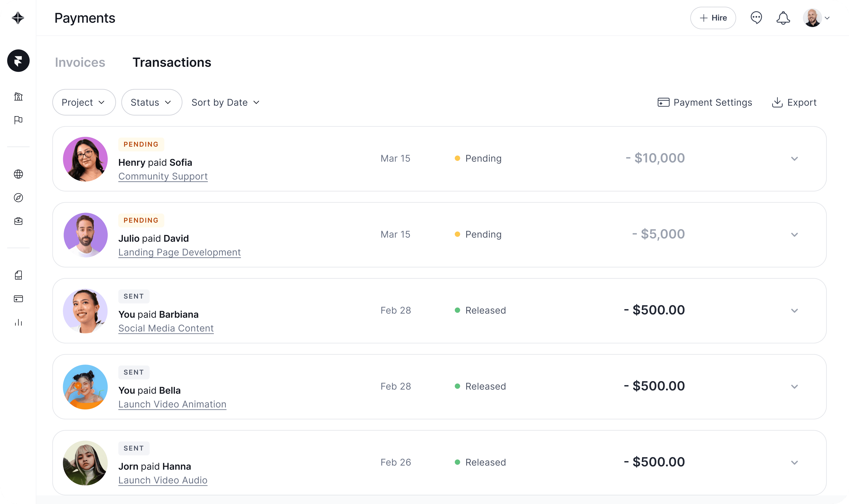The width and height of the screenshot is (849, 504).
Task: Open the Landing Page Development project link
Action: [x=179, y=252]
